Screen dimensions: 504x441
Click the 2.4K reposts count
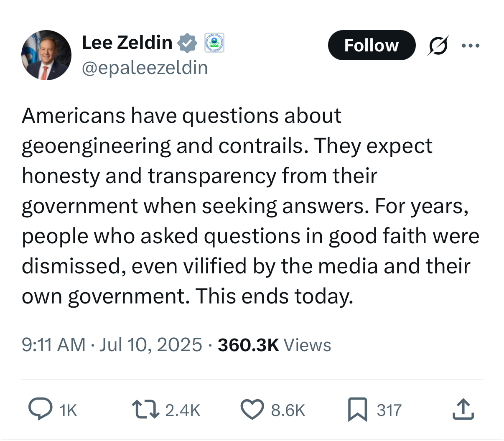click(x=183, y=410)
